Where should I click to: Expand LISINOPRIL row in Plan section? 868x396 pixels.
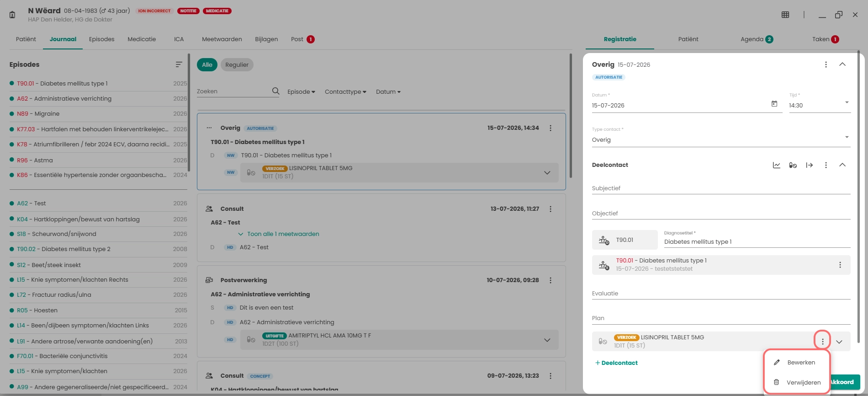839,342
